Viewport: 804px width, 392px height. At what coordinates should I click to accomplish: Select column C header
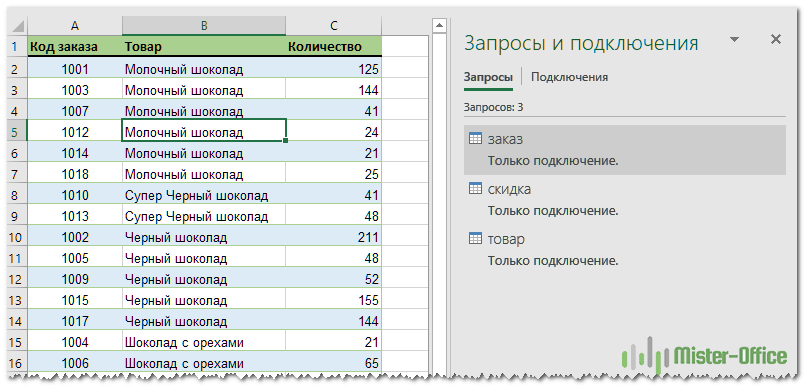pyautogui.click(x=334, y=26)
